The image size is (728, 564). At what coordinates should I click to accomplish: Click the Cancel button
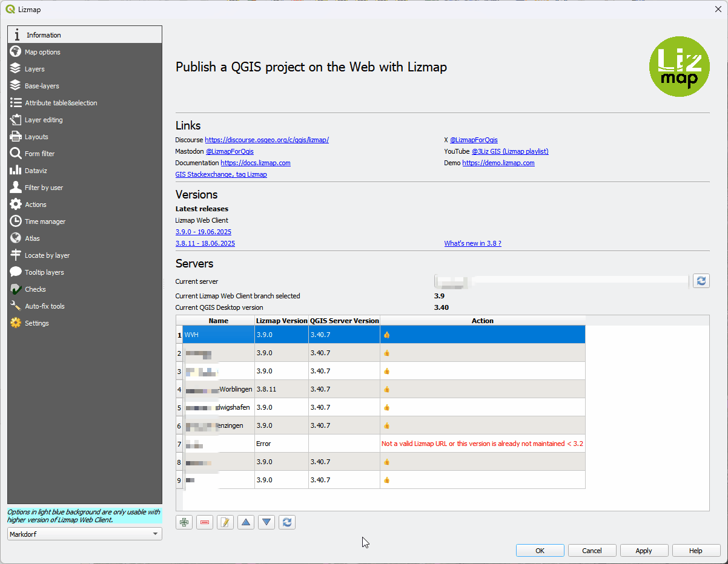pos(592,551)
